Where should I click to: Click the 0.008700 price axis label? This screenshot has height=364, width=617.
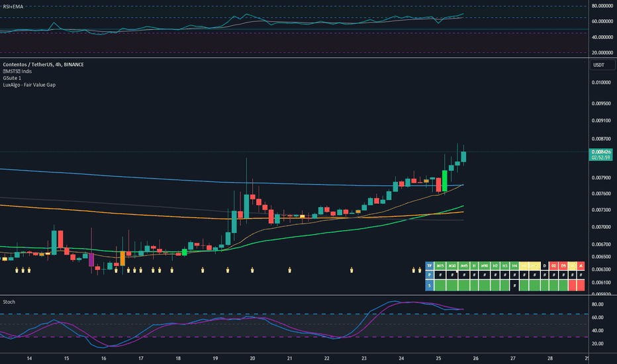point(601,139)
